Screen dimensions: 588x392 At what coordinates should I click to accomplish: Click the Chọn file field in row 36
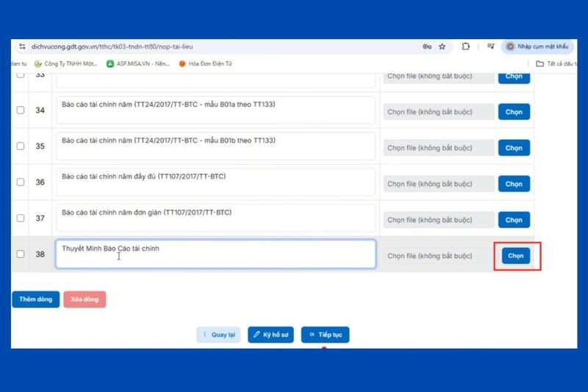(438, 184)
